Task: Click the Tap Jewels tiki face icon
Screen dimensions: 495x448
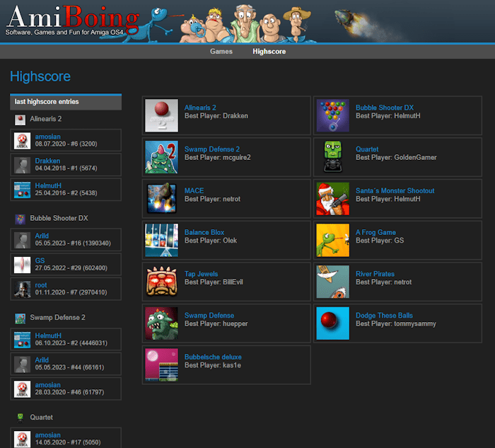Action: pos(162,282)
